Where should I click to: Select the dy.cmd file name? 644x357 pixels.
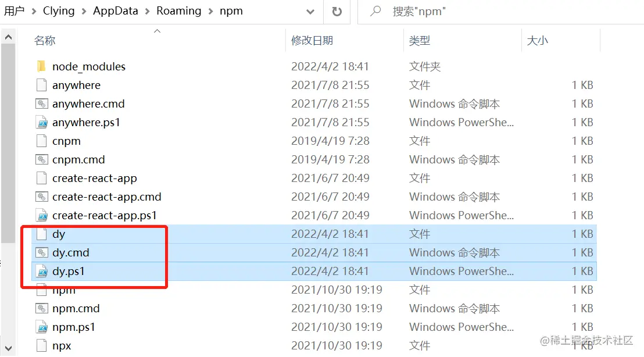[71, 253]
